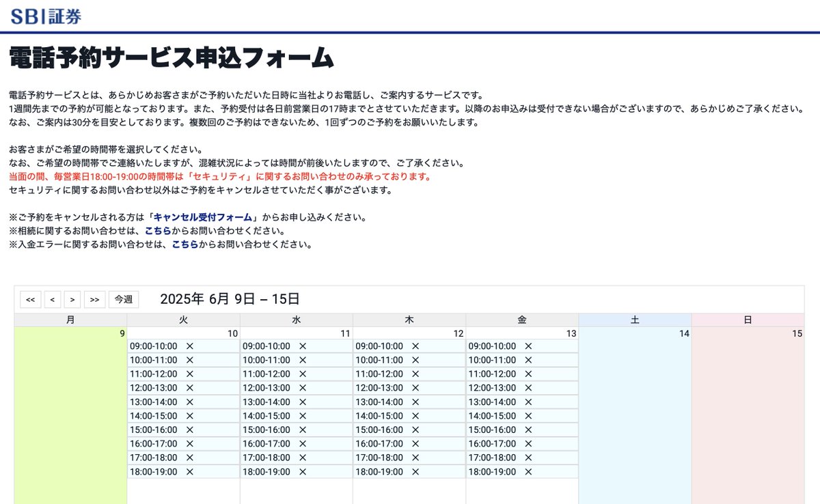Image resolution: width=820 pixels, height=504 pixels.
Task: Select Friday 13's 12:00-13:00 time text
Action: coord(492,388)
